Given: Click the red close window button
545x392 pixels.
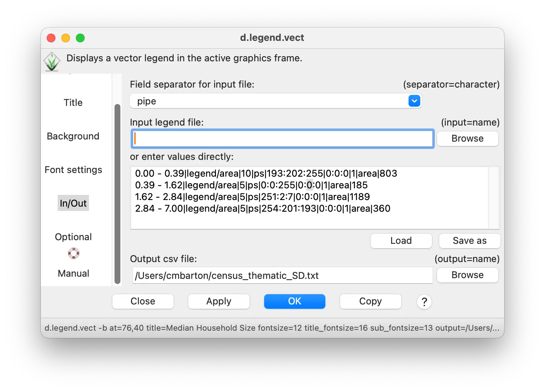Looking at the screenshot, I should pos(51,38).
